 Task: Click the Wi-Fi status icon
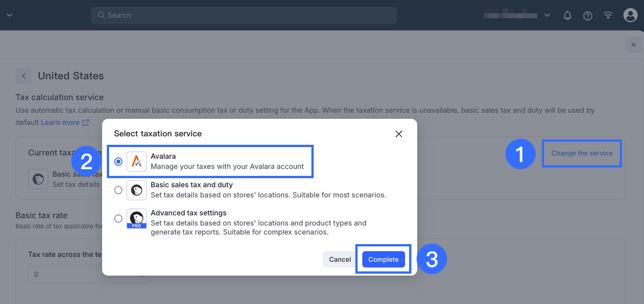click(608, 16)
